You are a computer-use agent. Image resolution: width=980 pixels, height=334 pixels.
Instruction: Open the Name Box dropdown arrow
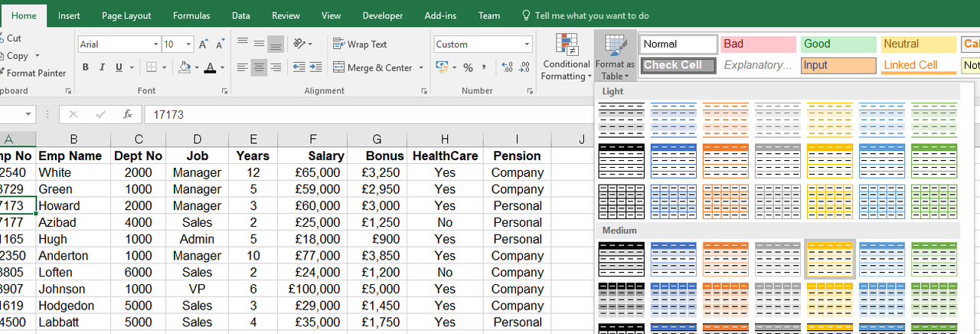(29, 115)
